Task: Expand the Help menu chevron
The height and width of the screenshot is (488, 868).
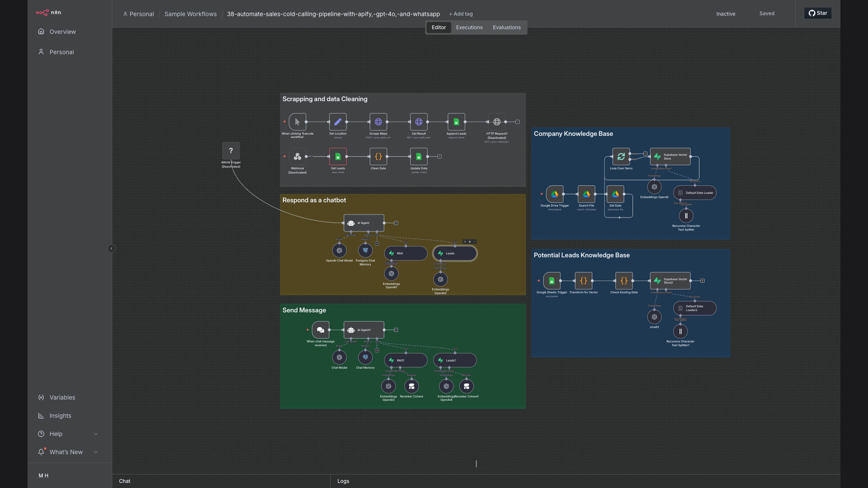Action: point(95,434)
